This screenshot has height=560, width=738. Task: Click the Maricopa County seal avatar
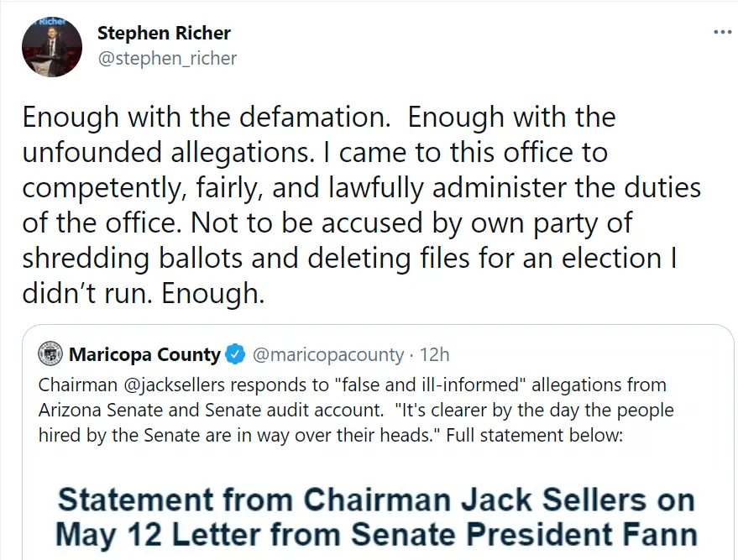pyautogui.click(x=51, y=354)
